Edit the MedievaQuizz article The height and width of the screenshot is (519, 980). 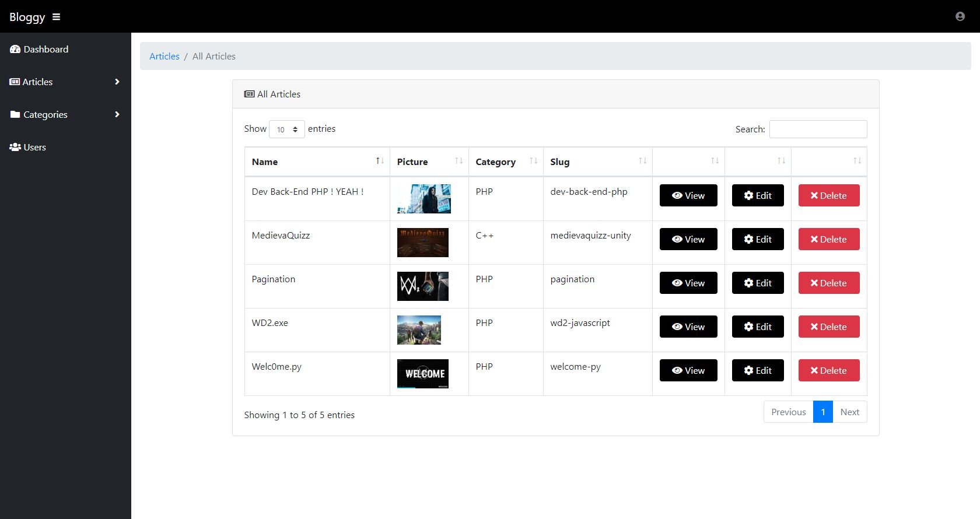(758, 239)
